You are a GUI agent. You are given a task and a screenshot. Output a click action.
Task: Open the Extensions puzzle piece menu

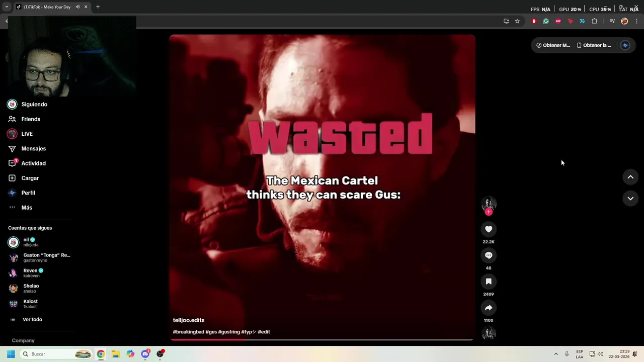(595, 21)
